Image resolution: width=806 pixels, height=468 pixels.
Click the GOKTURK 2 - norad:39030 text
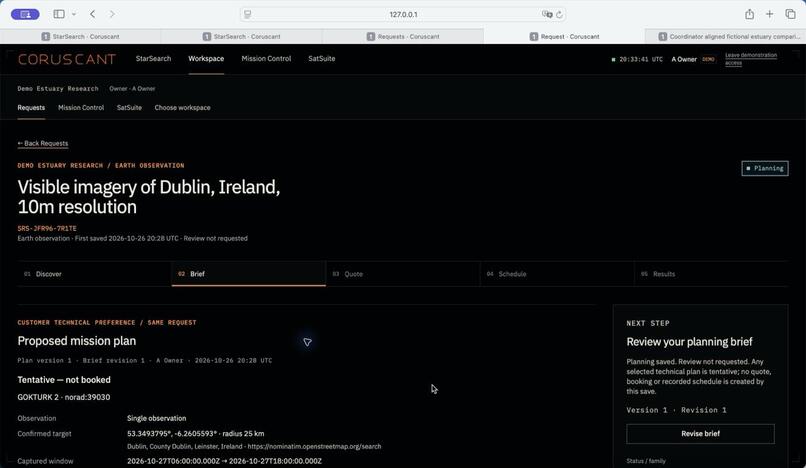coord(64,397)
